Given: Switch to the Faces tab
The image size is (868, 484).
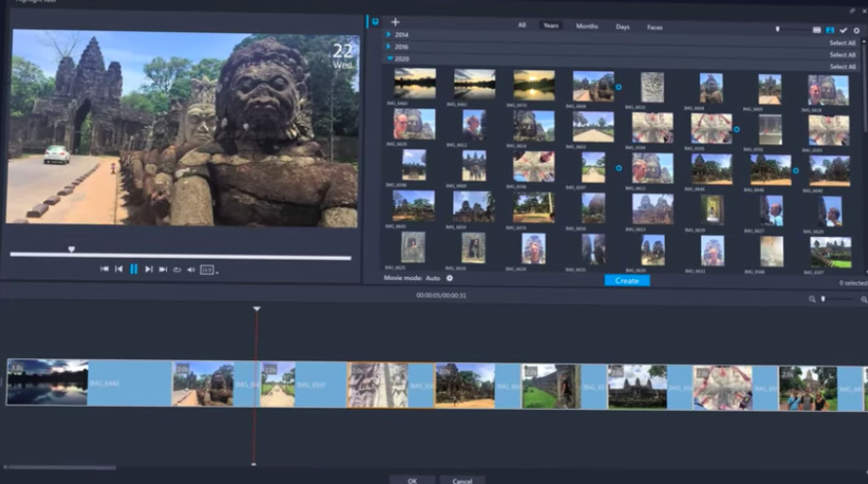Looking at the screenshot, I should coord(654,26).
